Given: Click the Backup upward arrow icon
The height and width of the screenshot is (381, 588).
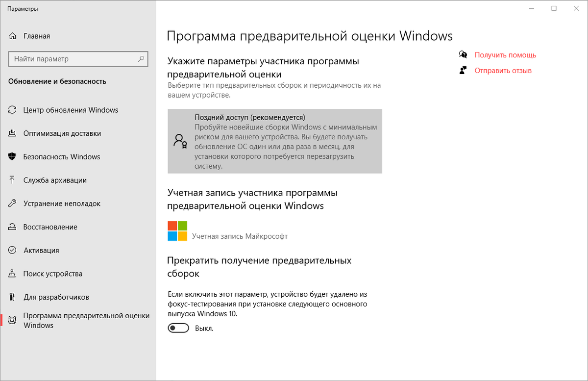Looking at the screenshot, I should (x=13, y=180).
